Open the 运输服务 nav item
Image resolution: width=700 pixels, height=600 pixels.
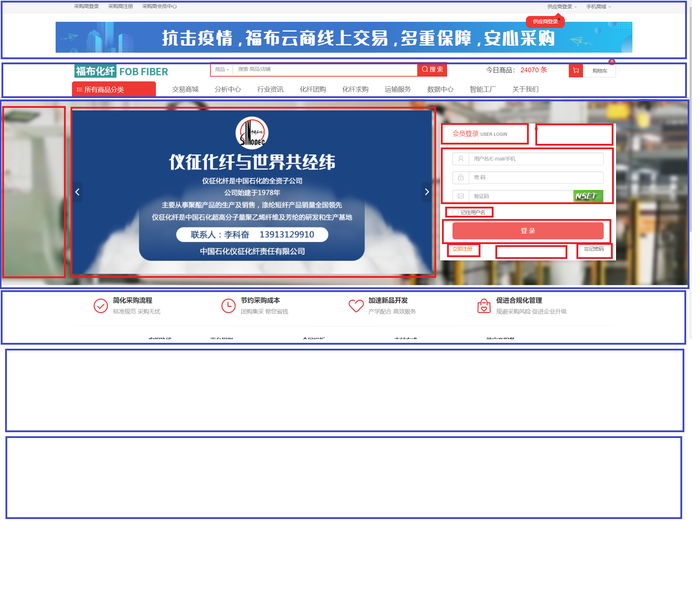coord(398,89)
